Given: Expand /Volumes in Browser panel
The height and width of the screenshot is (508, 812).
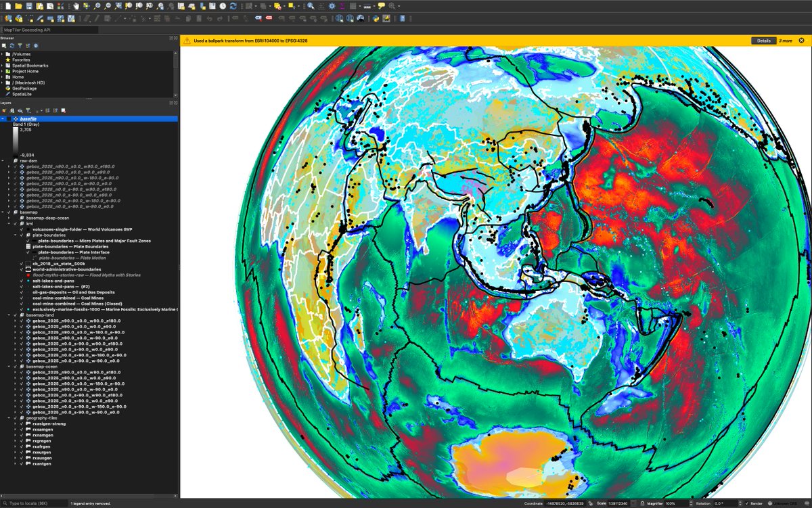Looking at the screenshot, I should coord(3,54).
